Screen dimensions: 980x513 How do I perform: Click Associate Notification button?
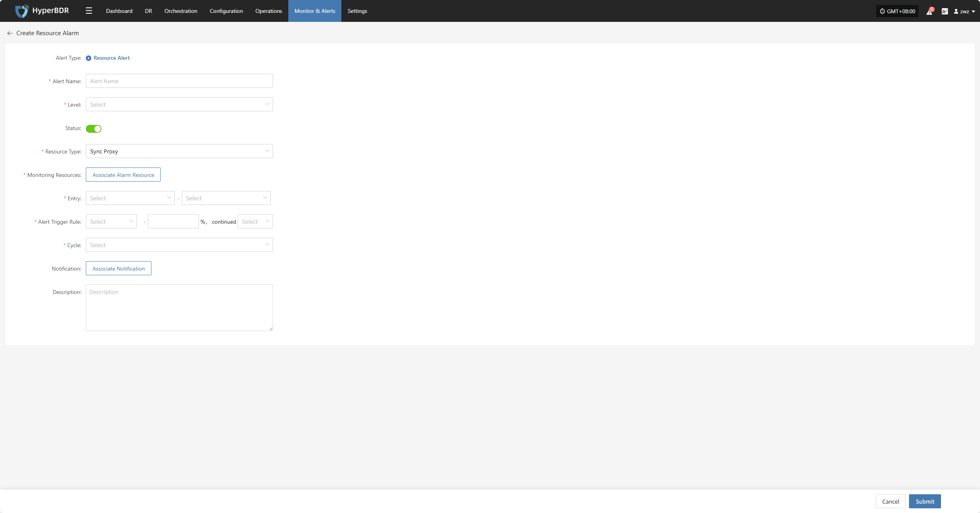pos(119,268)
